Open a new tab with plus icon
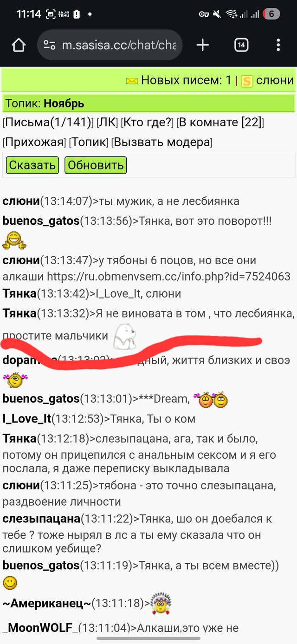The width and height of the screenshot is (297, 644). tap(203, 45)
